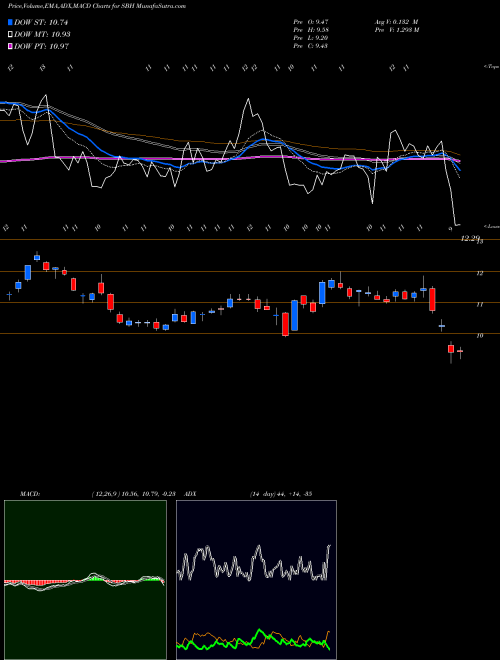Click the 'Pre V: 1.293 M' value
Screen dimensions: 500x660
pos(396,30)
